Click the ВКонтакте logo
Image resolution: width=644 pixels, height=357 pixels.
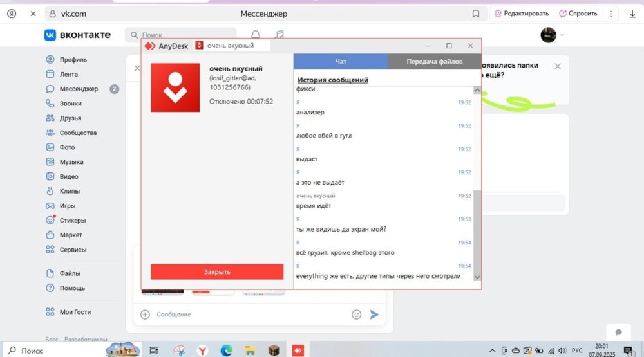point(77,35)
